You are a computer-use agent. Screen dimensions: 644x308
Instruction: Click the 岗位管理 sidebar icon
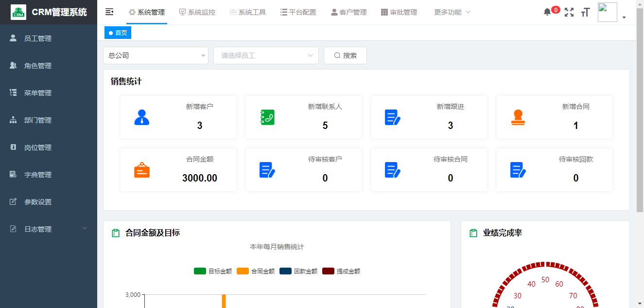(x=13, y=147)
